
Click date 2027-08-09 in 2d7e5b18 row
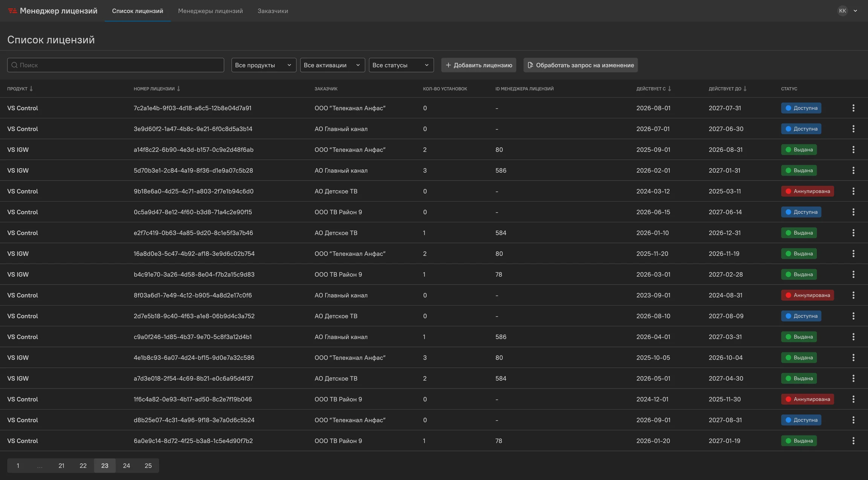(726, 316)
